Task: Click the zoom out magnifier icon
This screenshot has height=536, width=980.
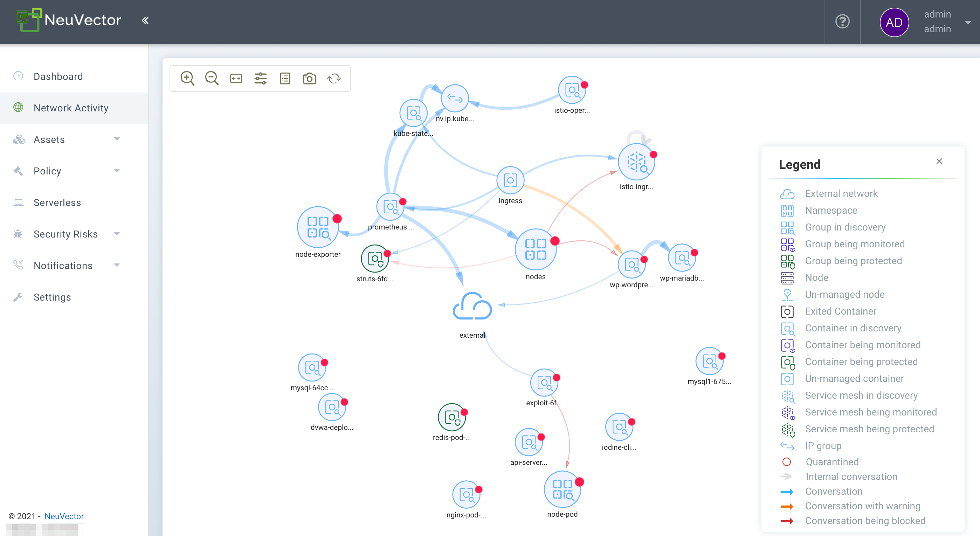Action: (212, 78)
